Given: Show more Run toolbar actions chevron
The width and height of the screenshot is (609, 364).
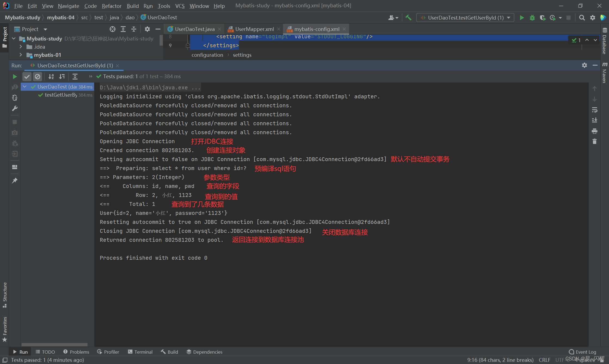Looking at the screenshot, I should click(91, 77).
